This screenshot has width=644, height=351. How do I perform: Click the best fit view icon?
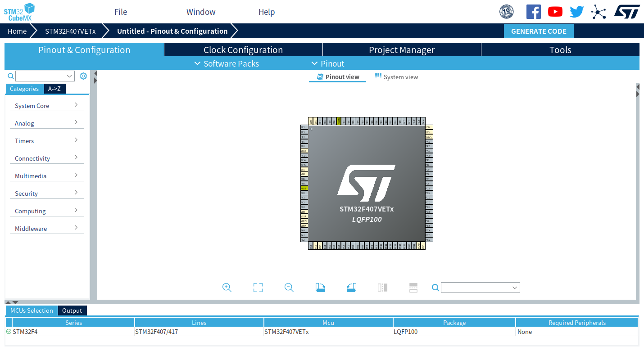tap(258, 287)
